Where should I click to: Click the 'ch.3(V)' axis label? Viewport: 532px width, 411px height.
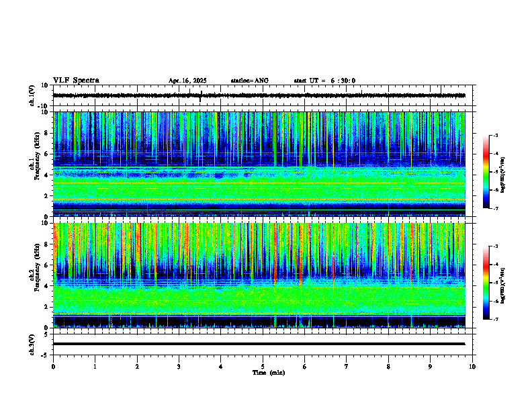pos(32,345)
